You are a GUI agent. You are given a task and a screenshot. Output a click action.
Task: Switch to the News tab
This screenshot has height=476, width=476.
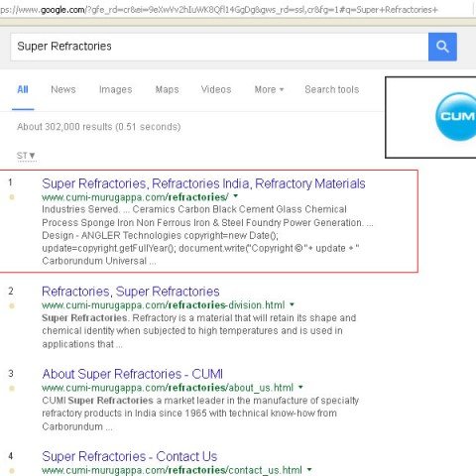tap(63, 89)
